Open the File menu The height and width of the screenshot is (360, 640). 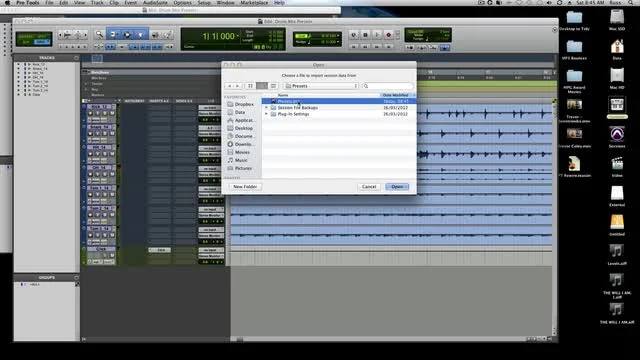point(49,3)
